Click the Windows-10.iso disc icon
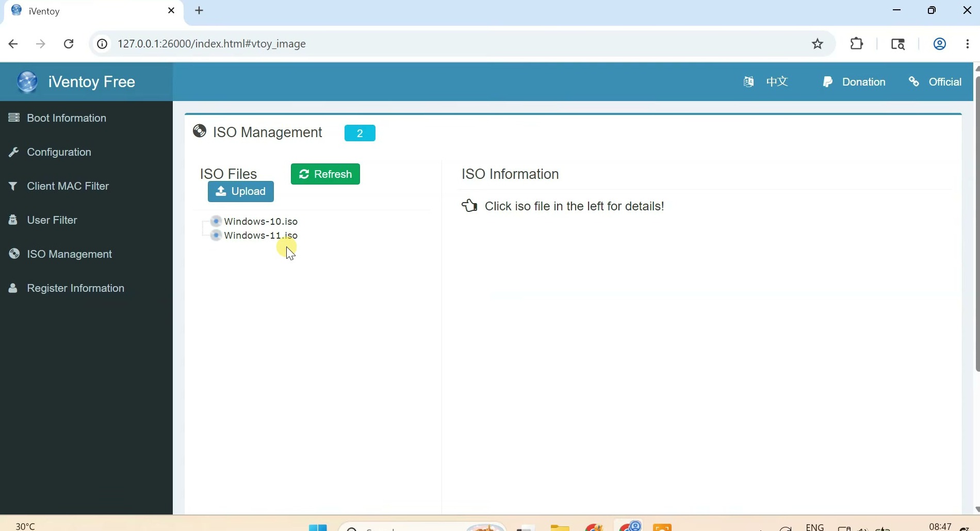 pos(216,221)
